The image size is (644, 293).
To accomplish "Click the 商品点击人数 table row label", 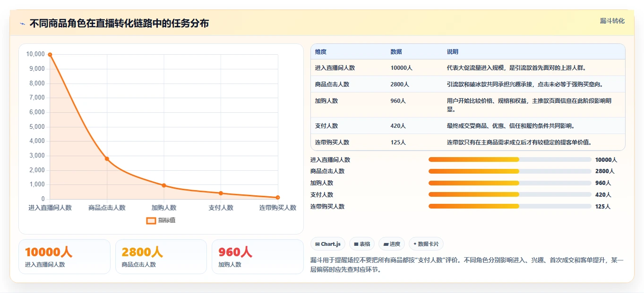I will (332, 84).
